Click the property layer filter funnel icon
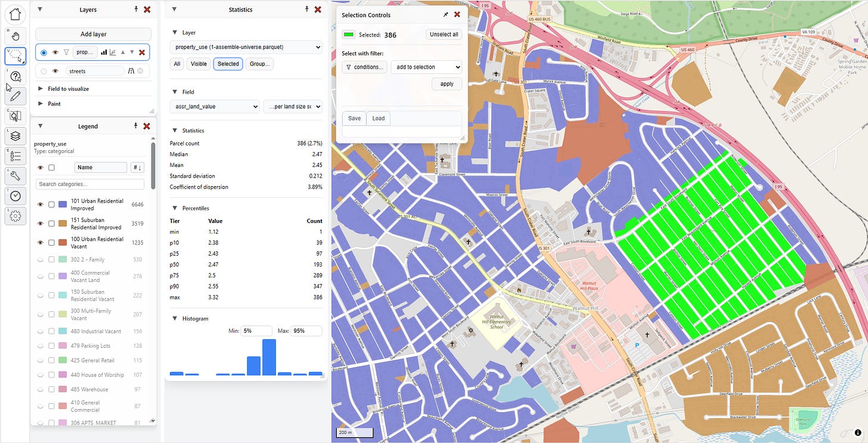The height and width of the screenshot is (443, 868). [66, 52]
